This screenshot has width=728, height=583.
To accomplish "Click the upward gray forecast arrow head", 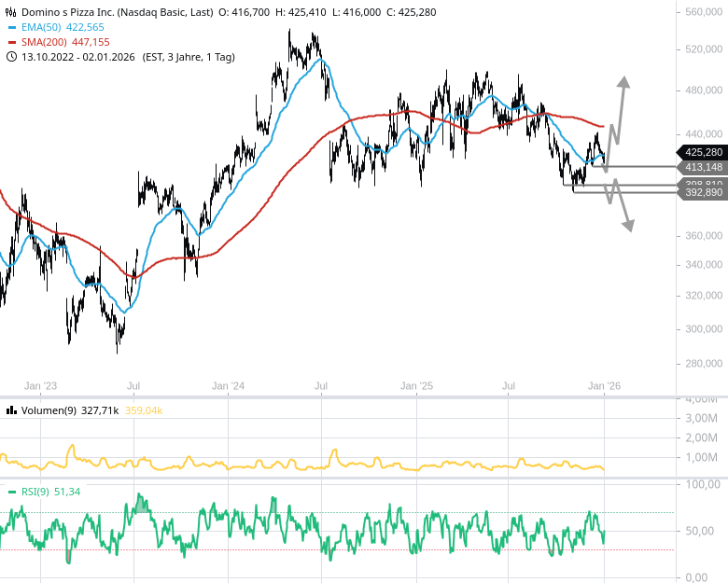I will click(623, 82).
